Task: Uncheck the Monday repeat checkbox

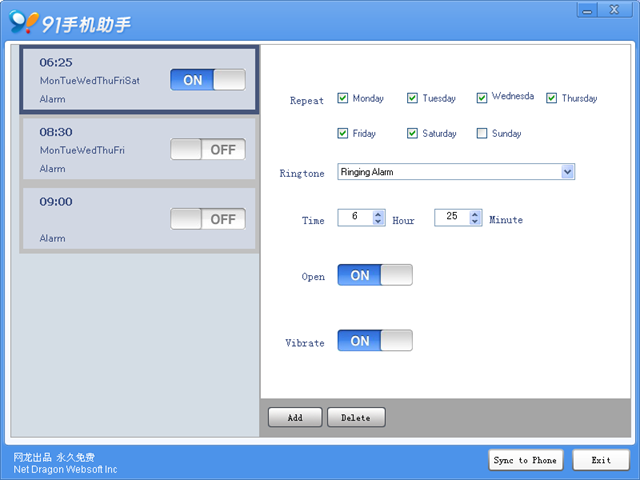Action: (x=342, y=98)
